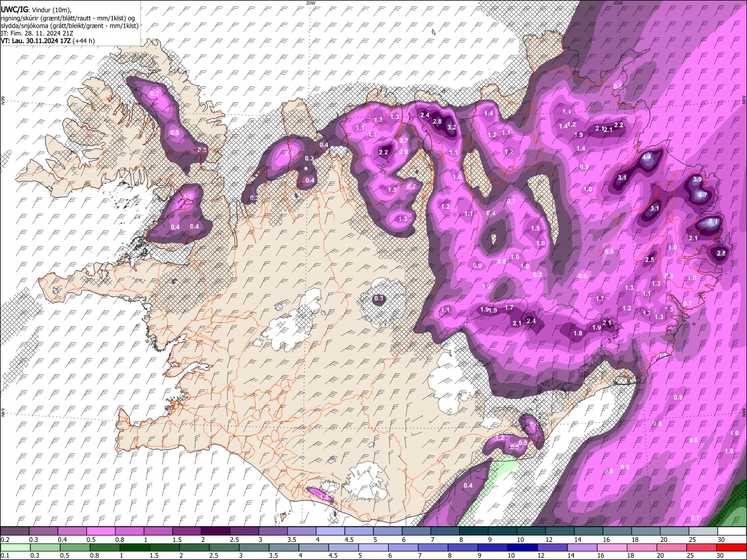Click the light lavender 4–4.5 swatch, upper legend
747x560 pixels.
pyautogui.click(x=330, y=531)
